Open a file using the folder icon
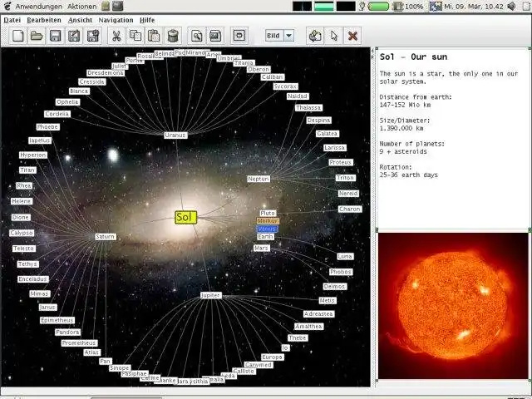The width and height of the screenshot is (532, 399). tap(37, 36)
